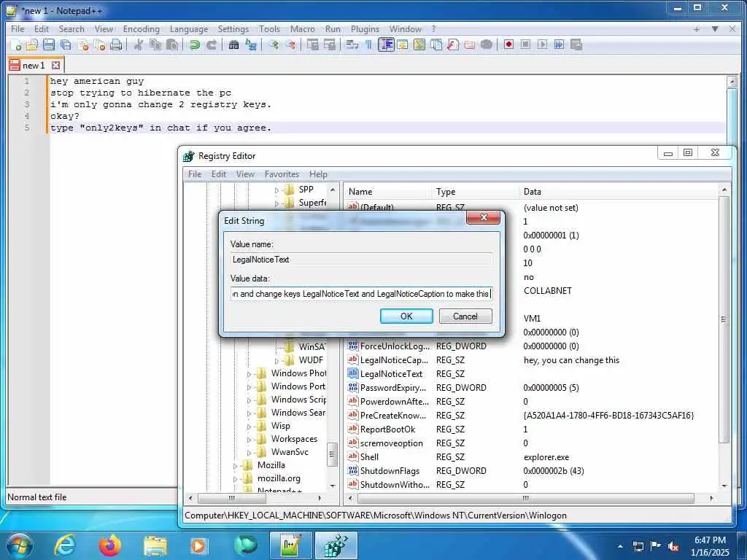Toggle word wrap in the toolbar
Image resolution: width=747 pixels, height=560 pixels.
click(352, 44)
